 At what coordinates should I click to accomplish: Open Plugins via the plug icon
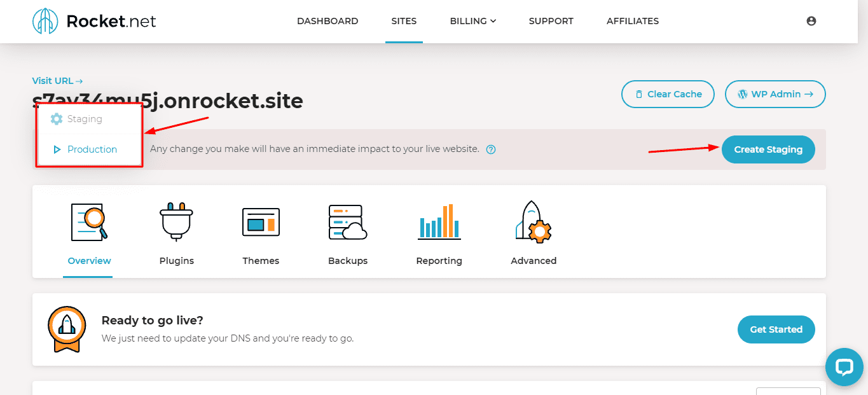coord(176,222)
